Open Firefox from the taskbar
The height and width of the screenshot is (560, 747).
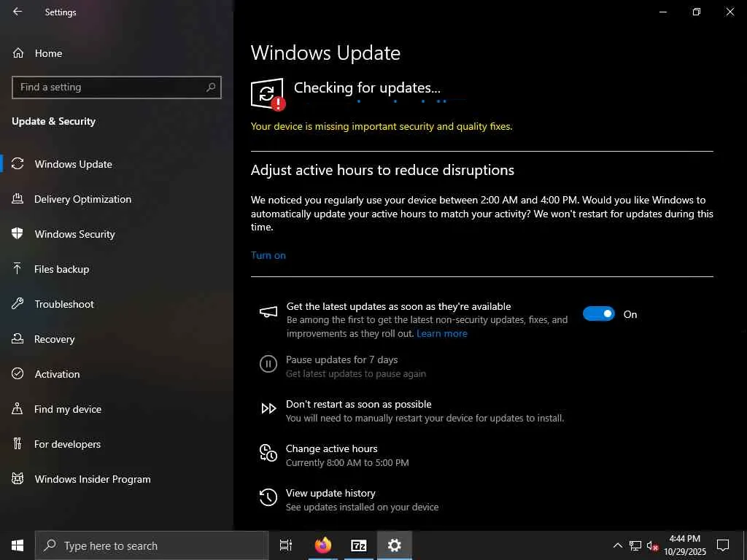[x=323, y=545]
